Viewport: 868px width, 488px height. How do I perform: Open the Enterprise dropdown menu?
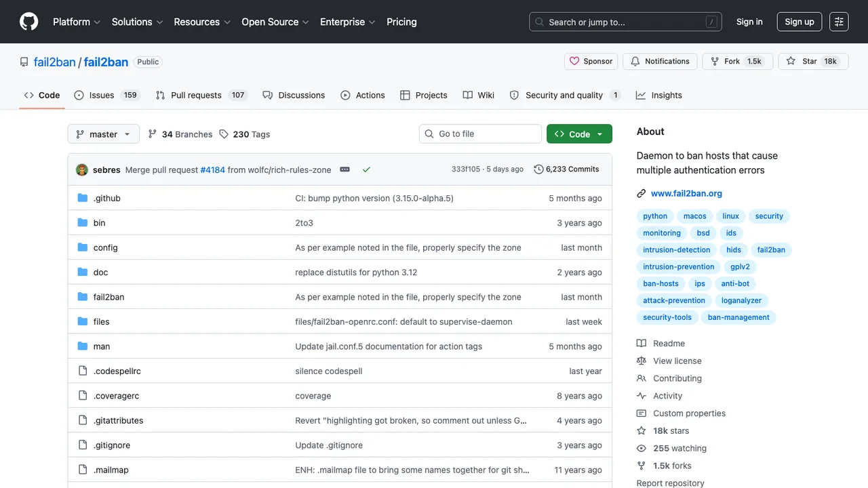[348, 22]
